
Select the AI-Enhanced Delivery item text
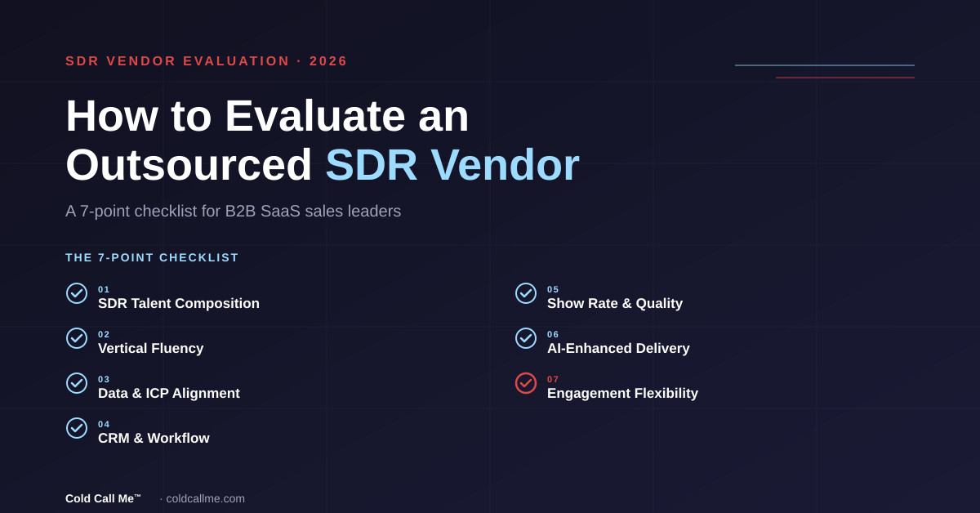618,348
